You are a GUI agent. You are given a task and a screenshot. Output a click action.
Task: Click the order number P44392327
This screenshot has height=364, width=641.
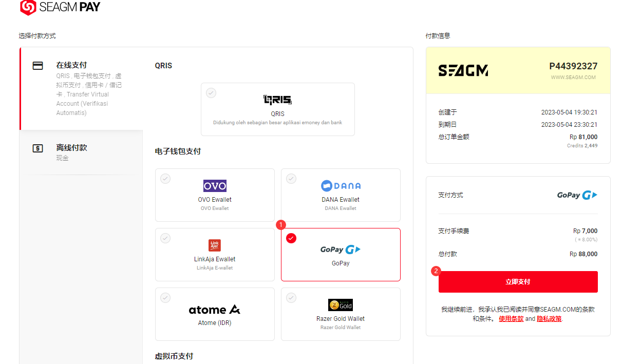(573, 66)
